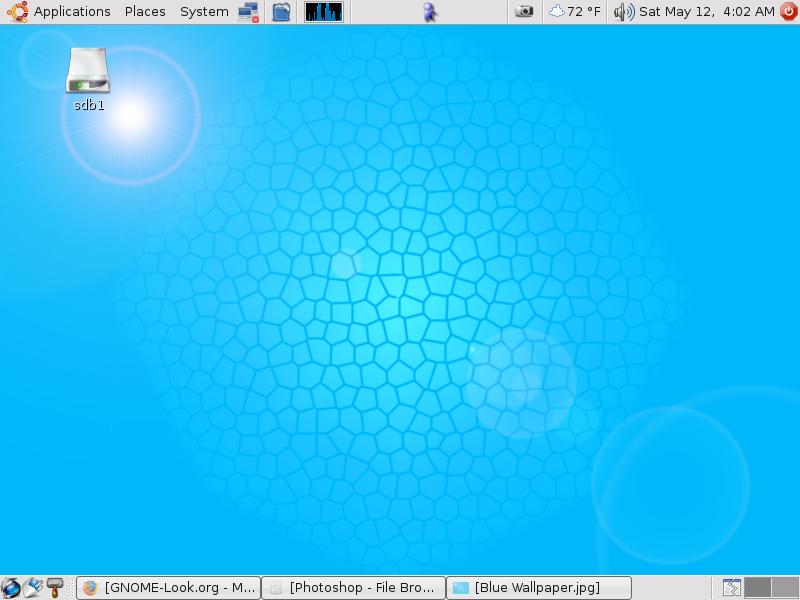Click the paint roller launcher icon
The image size is (800, 600).
click(55, 588)
